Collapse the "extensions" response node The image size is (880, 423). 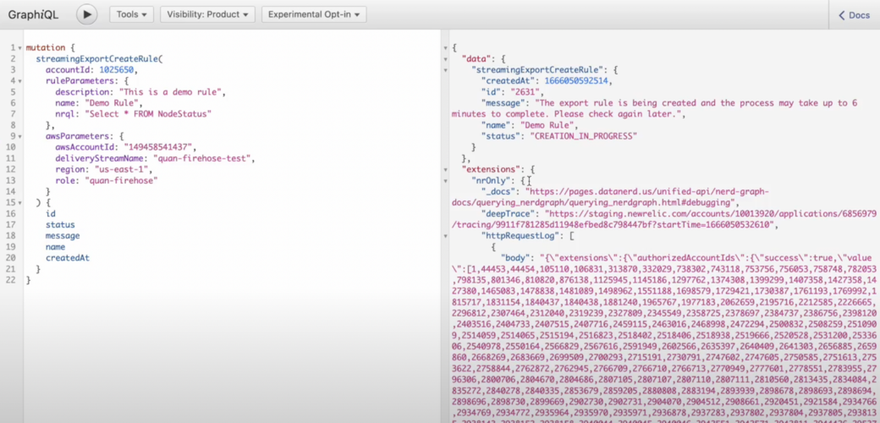pyautogui.click(x=446, y=170)
